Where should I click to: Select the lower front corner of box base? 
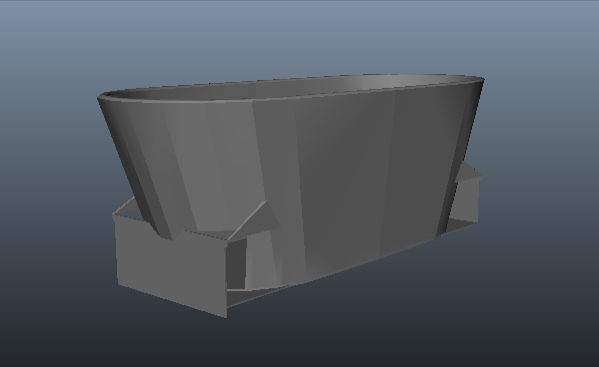[226, 316]
